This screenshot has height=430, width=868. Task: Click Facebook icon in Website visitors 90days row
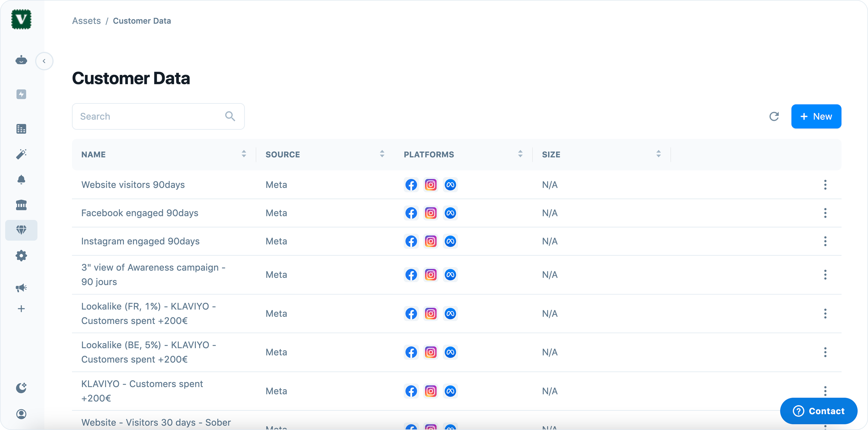[x=411, y=185]
